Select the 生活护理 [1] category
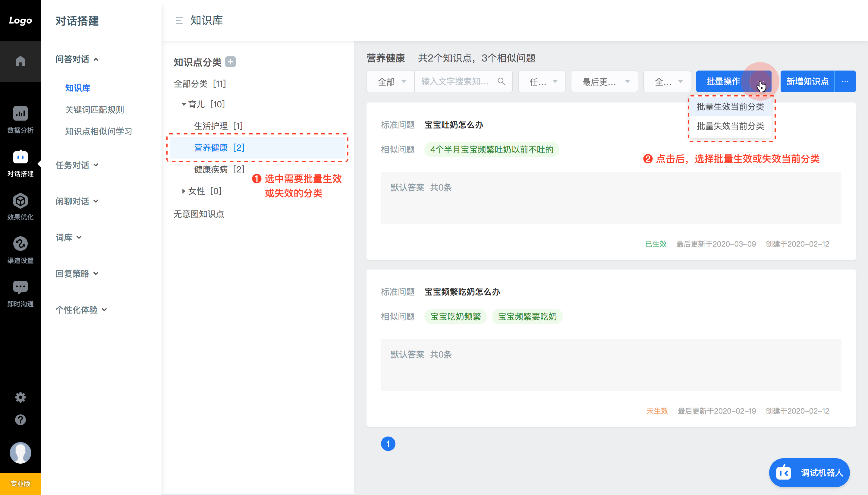This screenshot has width=868, height=495. tap(218, 126)
